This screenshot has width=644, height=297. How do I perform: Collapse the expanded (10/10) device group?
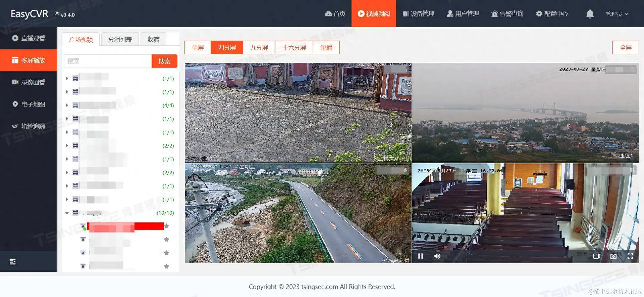pyautogui.click(x=67, y=213)
